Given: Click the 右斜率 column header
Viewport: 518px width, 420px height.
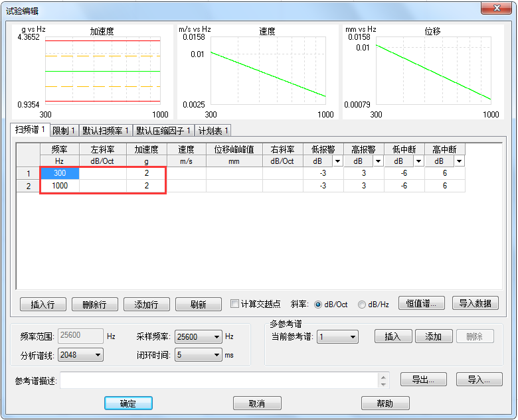Looking at the screenshot, I should coord(283,149).
